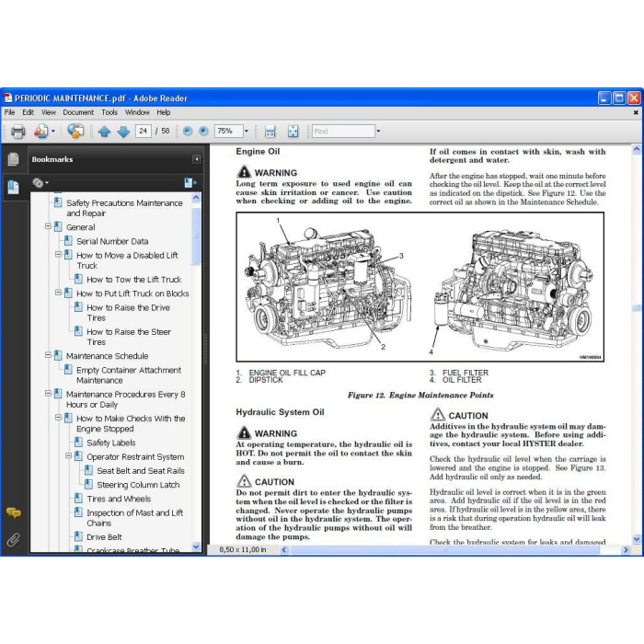
Task: Click the engine maintenance points figure
Action: pyautogui.click(x=420, y=287)
